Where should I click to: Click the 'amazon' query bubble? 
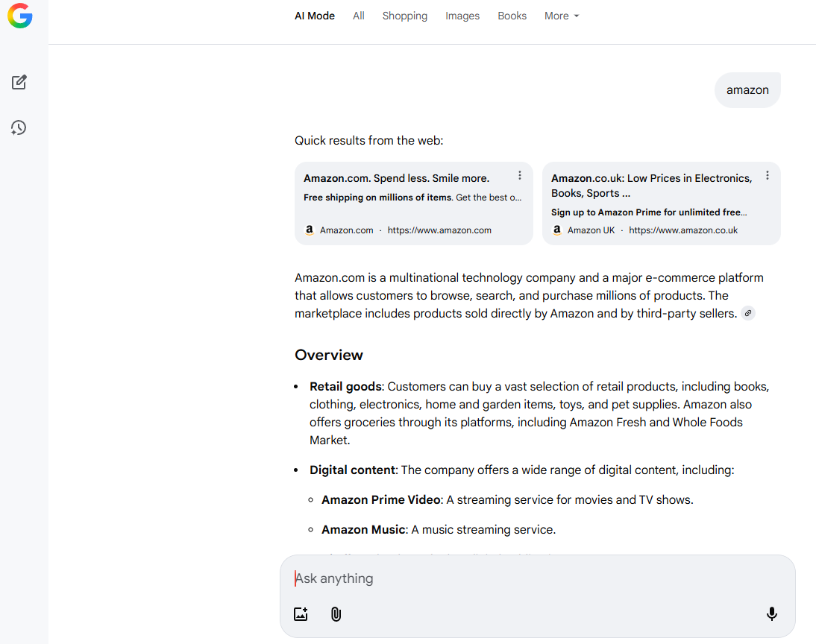pos(747,90)
